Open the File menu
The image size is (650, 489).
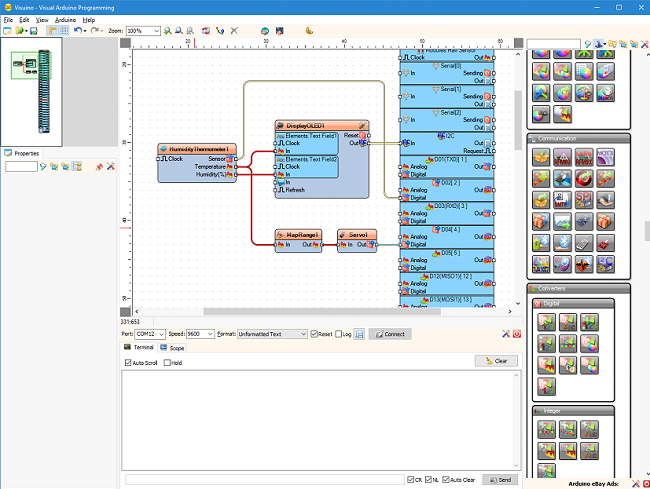pyautogui.click(x=8, y=20)
